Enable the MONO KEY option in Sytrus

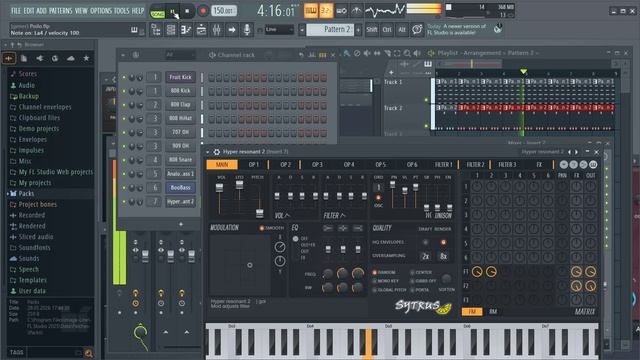point(374,281)
